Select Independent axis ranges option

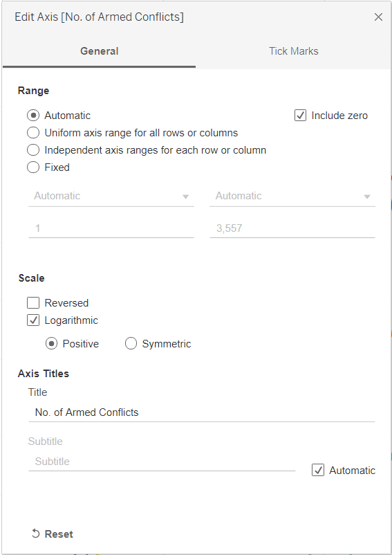pos(33,150)
